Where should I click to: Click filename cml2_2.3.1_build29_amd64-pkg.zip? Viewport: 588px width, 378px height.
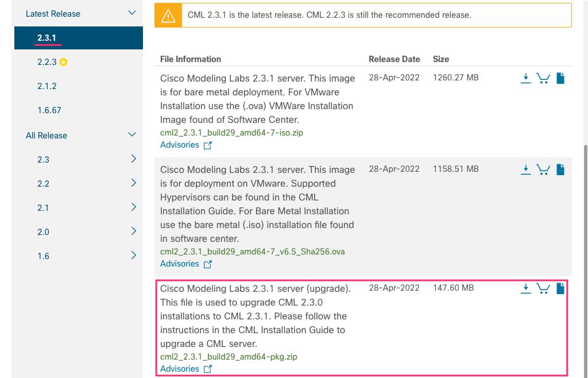click(x=229, y=357)
